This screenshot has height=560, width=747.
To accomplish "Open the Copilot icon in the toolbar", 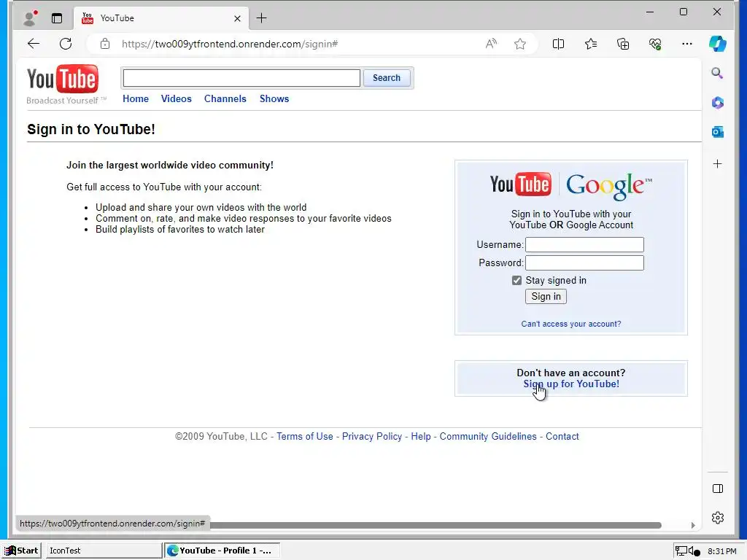I will point(718,44).
